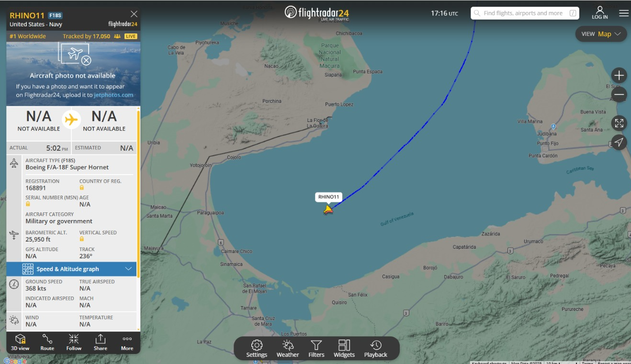Toggle my location arrow button
Viewport: 631px width, 364px height.
pyautogui.click(x=619, y=143)
